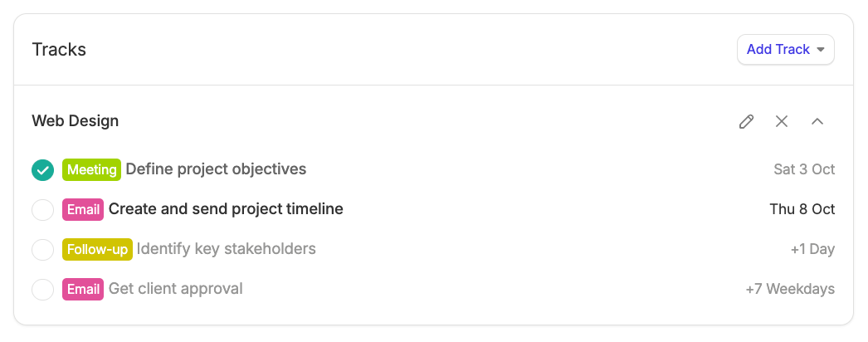Click the yellow Follow-up tag
The height and width of the screenshot is (342, 868).
point(97,249)
